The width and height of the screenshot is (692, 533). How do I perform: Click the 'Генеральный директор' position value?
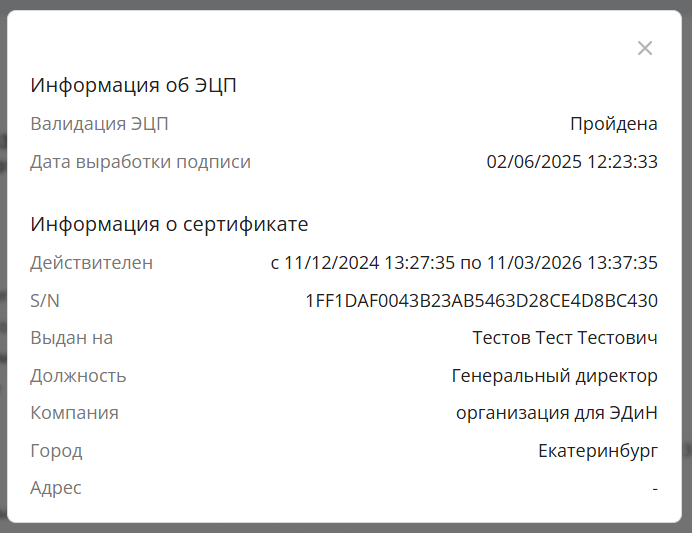tap(555, 376)
